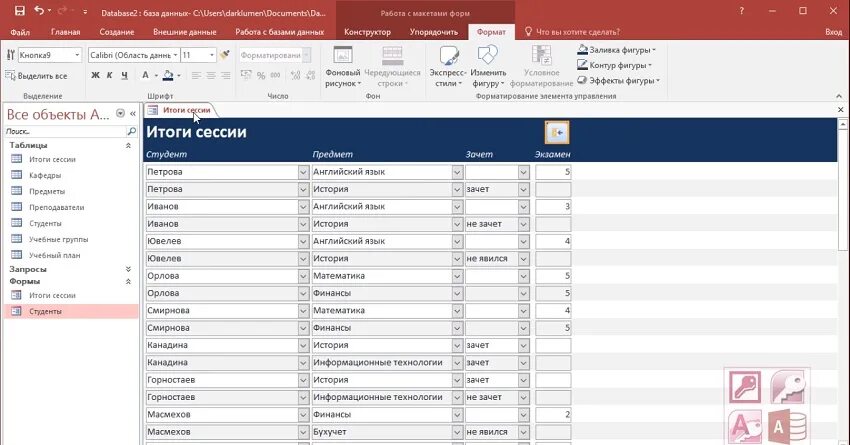
Task: Click the Студент column header label
Action: (166, 154)
